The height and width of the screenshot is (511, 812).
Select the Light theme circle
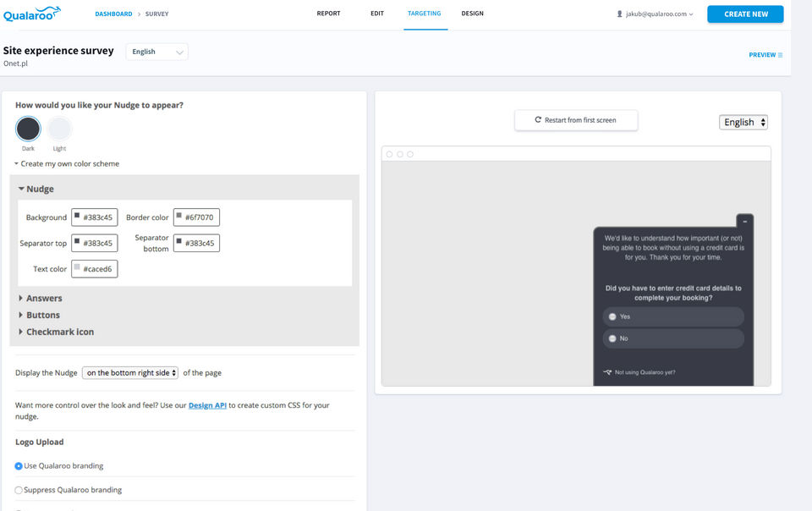click(59, 129)
